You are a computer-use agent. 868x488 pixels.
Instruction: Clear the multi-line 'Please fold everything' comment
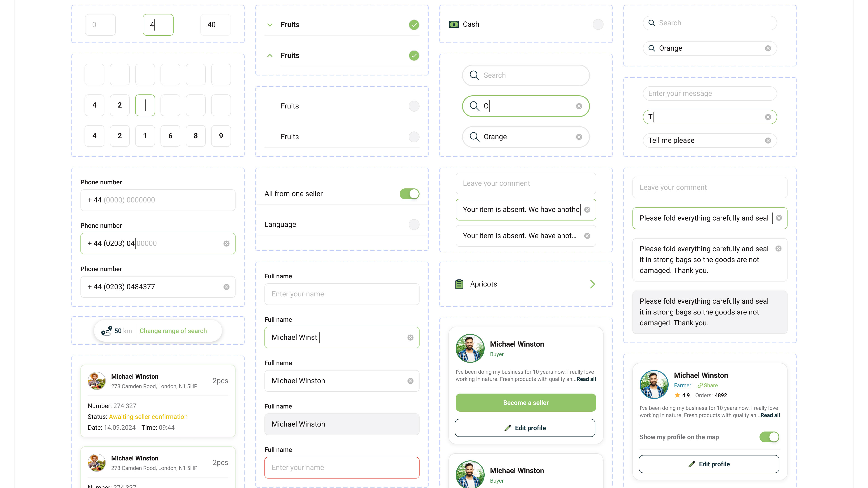(778, 249)
